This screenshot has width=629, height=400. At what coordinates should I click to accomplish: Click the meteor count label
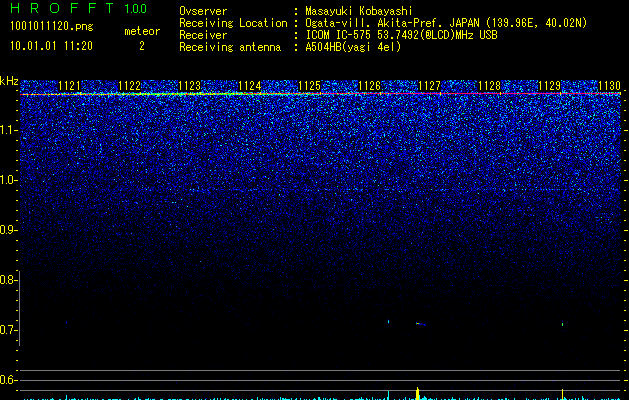[x=142, y=31]
